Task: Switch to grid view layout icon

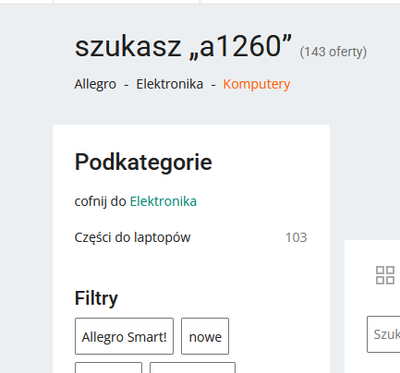Action: 385,275
